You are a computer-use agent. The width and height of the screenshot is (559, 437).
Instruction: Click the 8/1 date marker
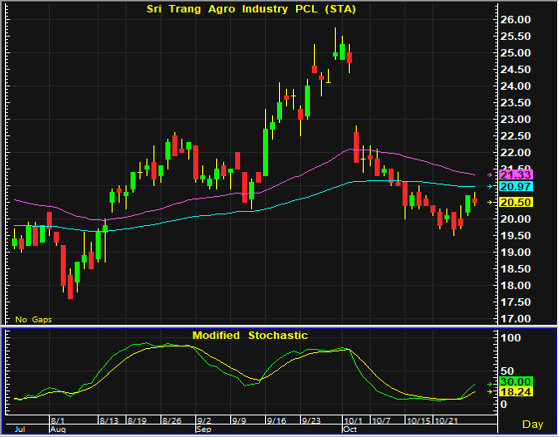coord(58,421)
